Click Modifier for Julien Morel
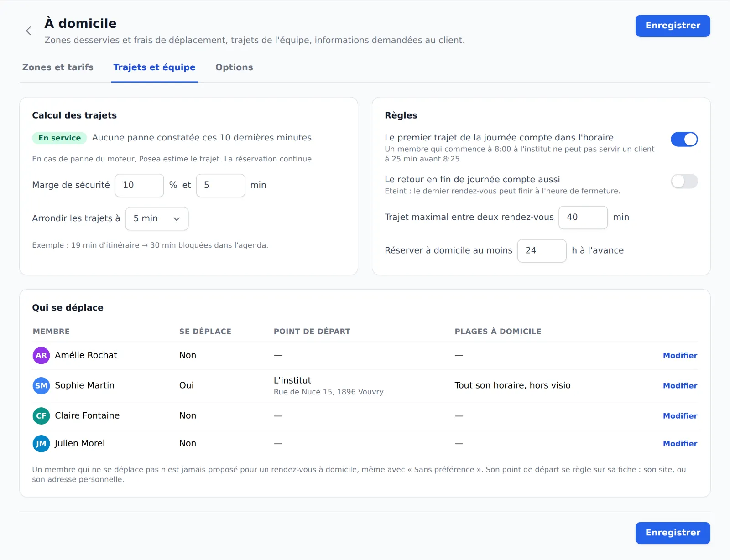Screen dimensions: 730x560 coord(680,444)
